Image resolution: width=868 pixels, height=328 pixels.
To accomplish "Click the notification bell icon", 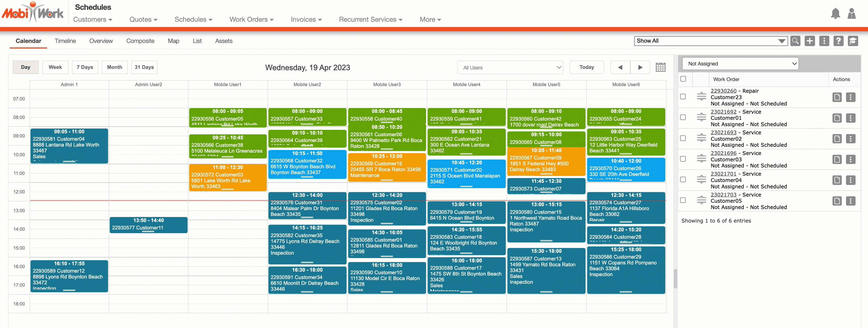I will point(835,14).
